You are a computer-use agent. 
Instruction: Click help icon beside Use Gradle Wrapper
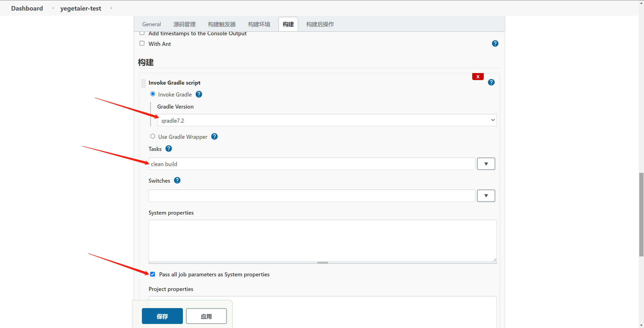[x=214, y=137]
